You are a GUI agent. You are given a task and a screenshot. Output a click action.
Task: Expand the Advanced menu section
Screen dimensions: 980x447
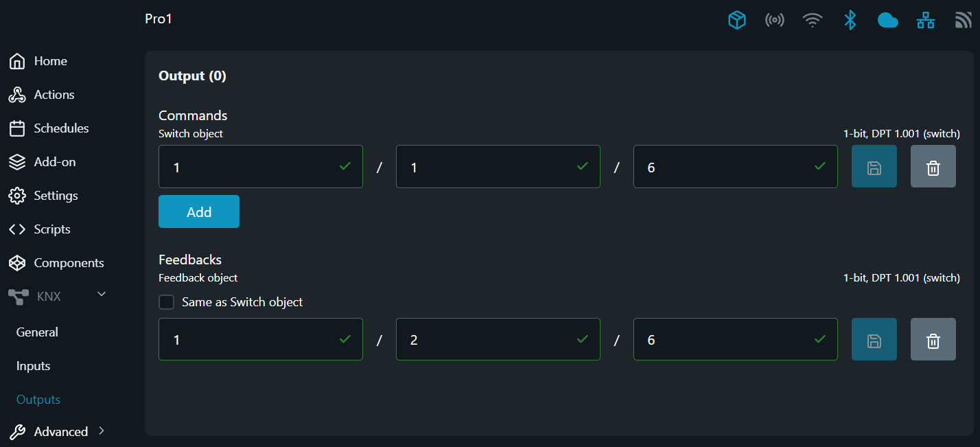click(x=102, y=431)
